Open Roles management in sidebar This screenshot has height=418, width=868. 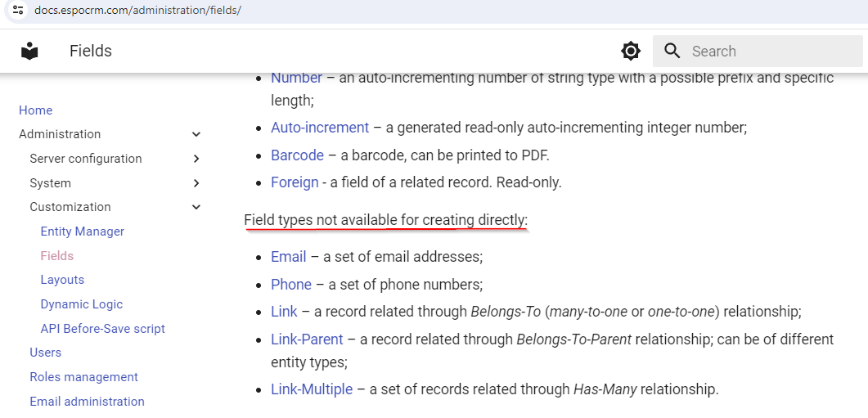coord(83,377)
